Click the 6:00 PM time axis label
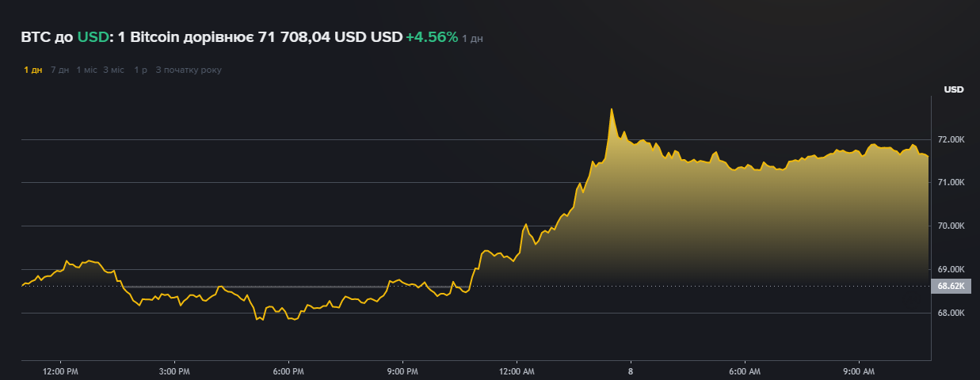 point(288,370)
